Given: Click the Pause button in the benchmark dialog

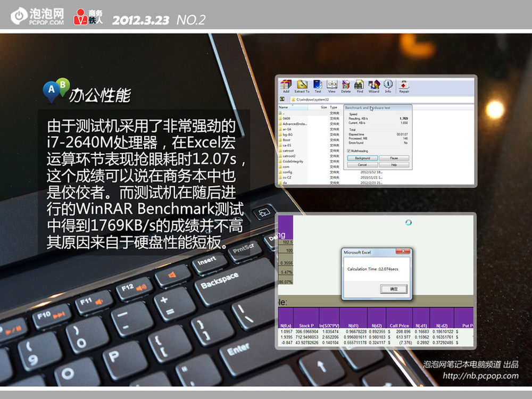Looking at the screenshot, I should click(394, 158).
